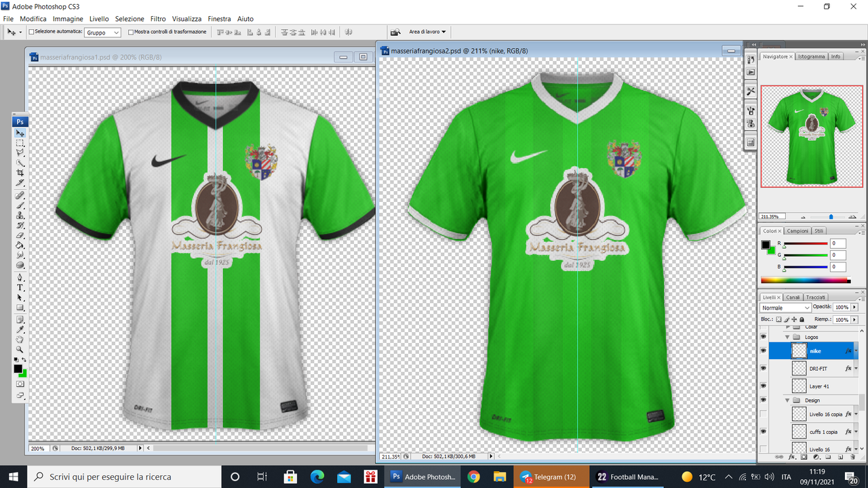
Task: Show the Livello 16 copia layer
Action: 764,414
